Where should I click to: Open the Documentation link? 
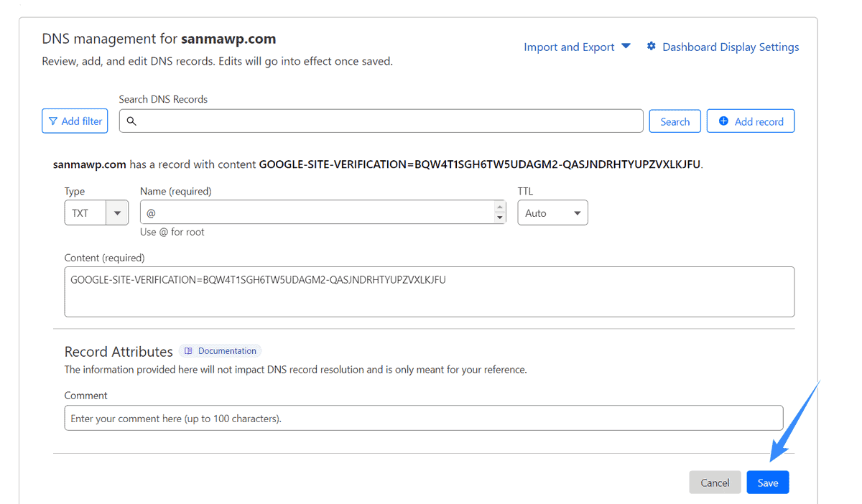tap(220, 351)
